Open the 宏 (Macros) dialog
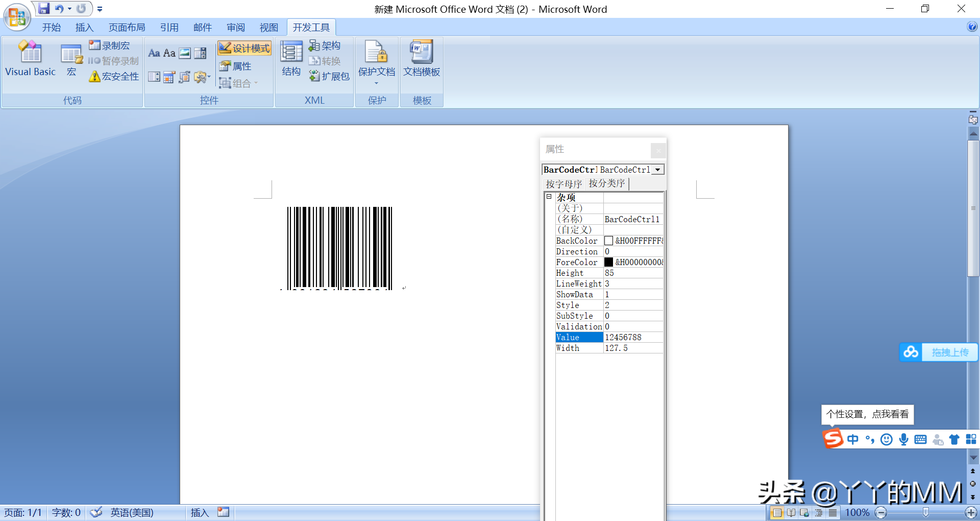The image size is (980, 521). pos(71,59)
